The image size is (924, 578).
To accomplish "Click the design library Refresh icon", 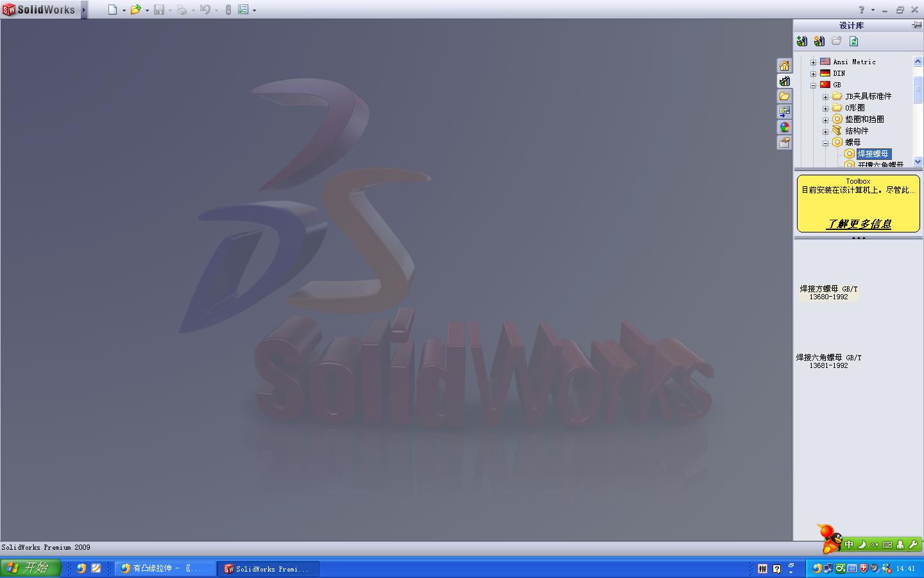I will [x=854, y=41].
